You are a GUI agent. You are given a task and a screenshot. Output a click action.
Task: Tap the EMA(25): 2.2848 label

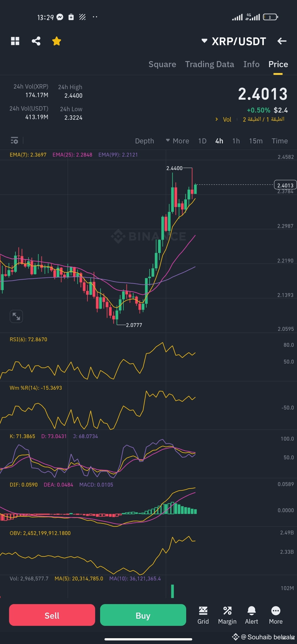click(72, 155)
